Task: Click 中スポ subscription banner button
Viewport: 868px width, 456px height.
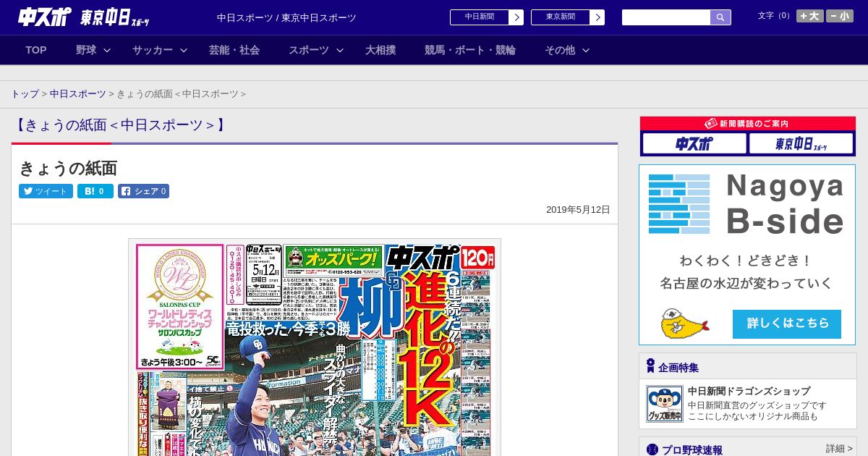Action: pos(694,143)
